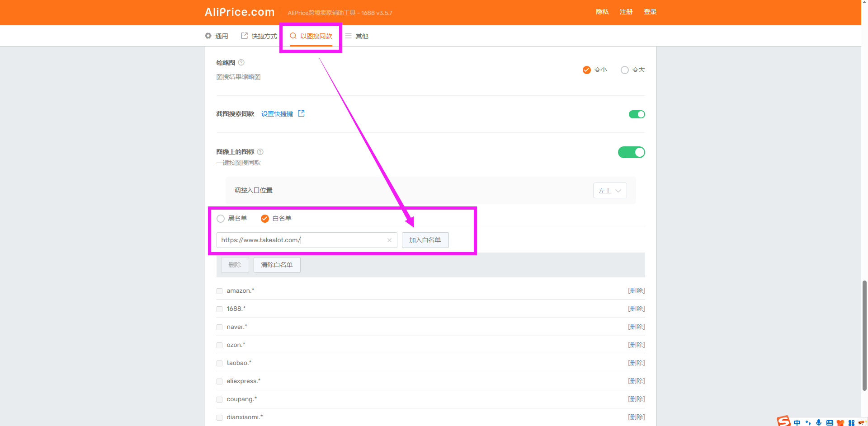Click the microphone voice input icon
868x426 pixels.
(819, 422)
